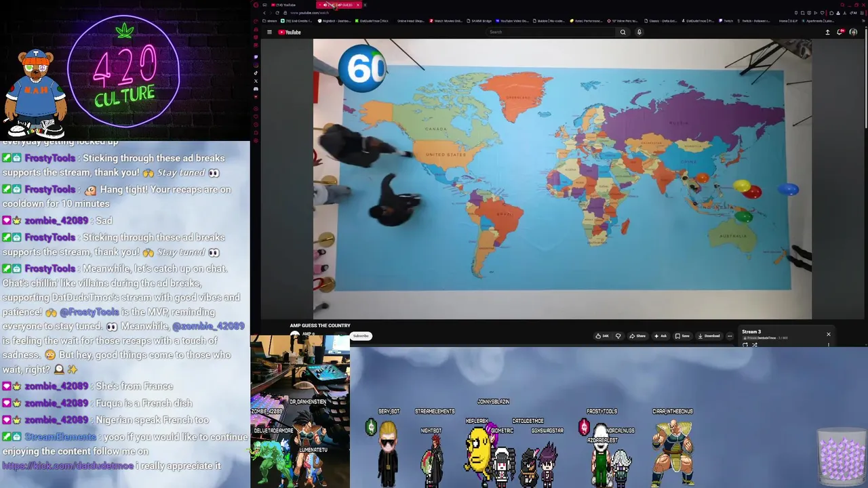Click the jar of purple balls
868x488 pixels.
point(842,457)
